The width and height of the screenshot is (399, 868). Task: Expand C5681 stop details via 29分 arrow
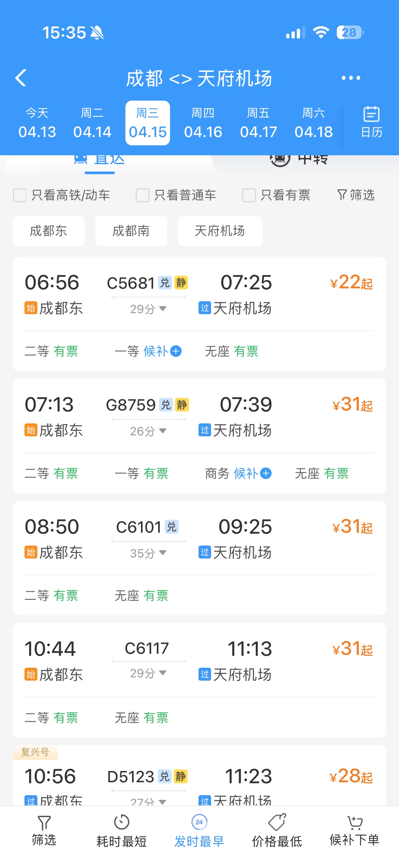click(162, 308)
